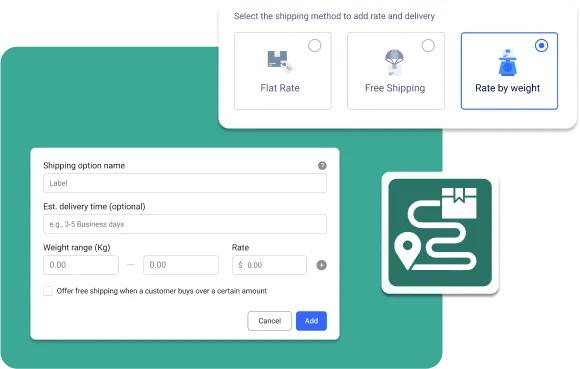Viewport: 580px width, 369px height.
Task: Add another weight range row via plus icon
Action: tap(321, 265)
